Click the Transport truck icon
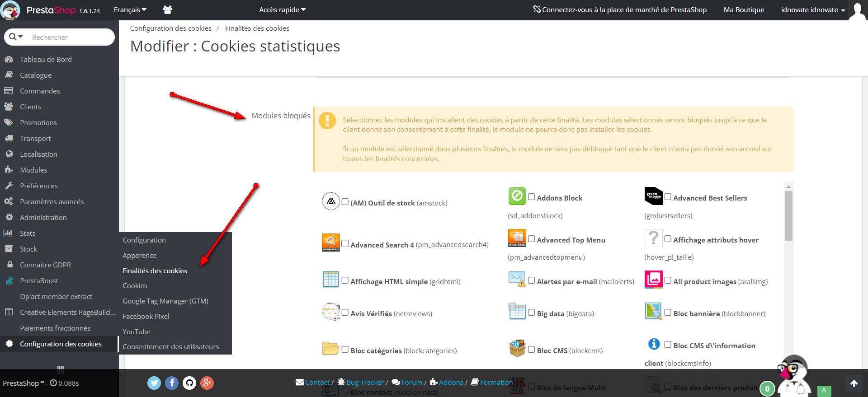This screenshot has width=868, height=397. point(9,138)
